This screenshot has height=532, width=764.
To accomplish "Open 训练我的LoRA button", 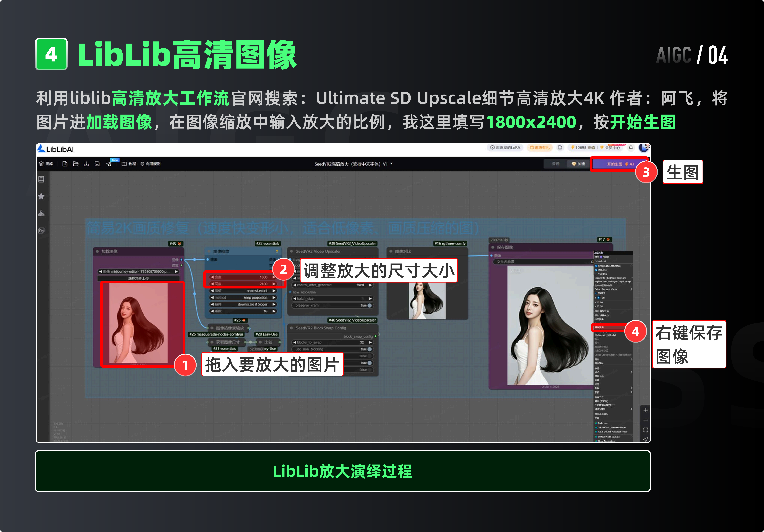I will (x=505, y=147).
